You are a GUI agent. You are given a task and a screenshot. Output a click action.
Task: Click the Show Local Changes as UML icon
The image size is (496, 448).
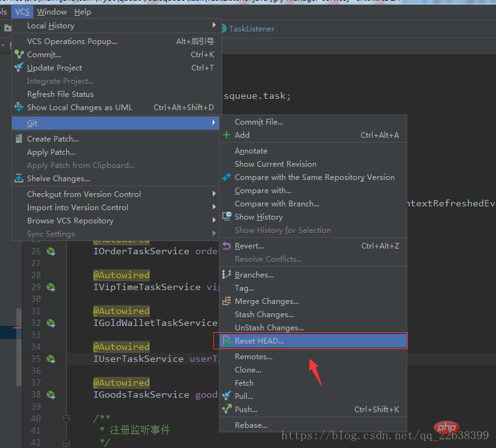(19, 107)
